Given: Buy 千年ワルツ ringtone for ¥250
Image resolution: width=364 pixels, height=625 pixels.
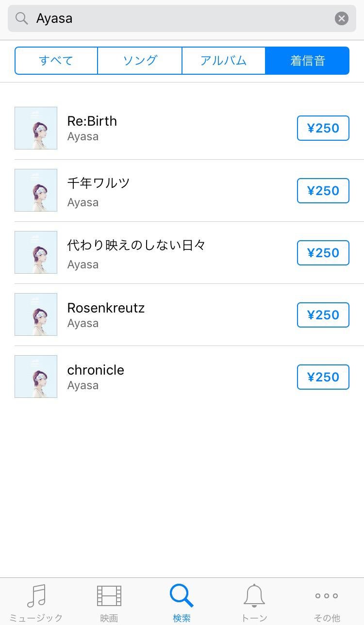Looking at the screenshot, I should (x=323, y=191).
